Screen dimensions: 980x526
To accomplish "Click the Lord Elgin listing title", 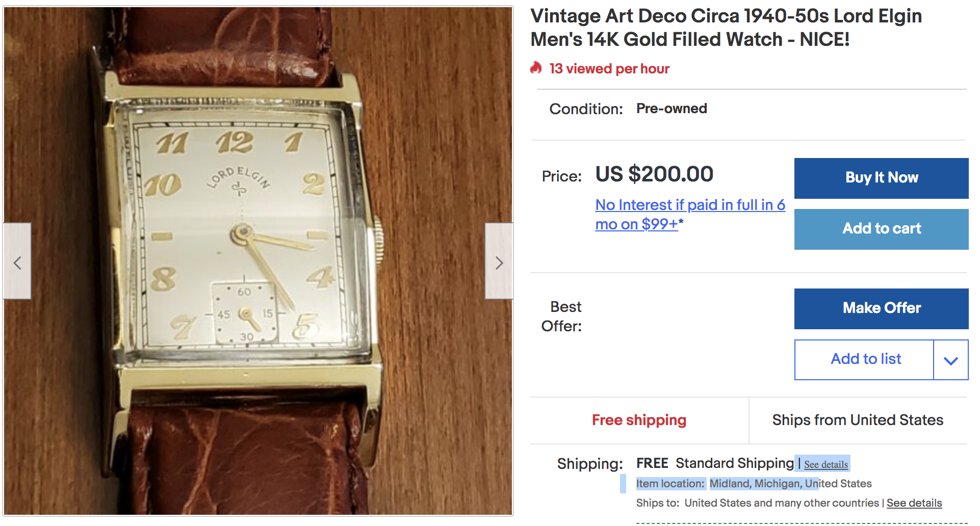I will (x=726, y=28).
